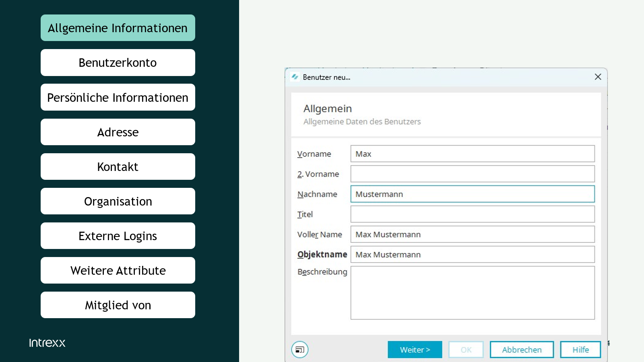Screen dimensions: 644x362
Task: Click inside the Beschreibung text area
Action: (x=472, y=292)
